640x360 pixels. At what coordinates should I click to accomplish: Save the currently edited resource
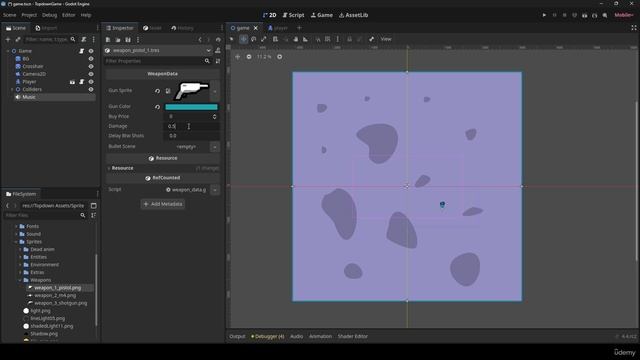(x=128, y=40)
